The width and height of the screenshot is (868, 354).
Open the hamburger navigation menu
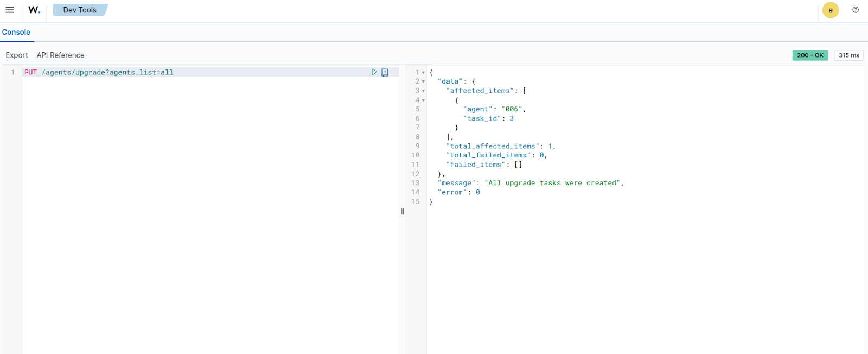[10, 10]
